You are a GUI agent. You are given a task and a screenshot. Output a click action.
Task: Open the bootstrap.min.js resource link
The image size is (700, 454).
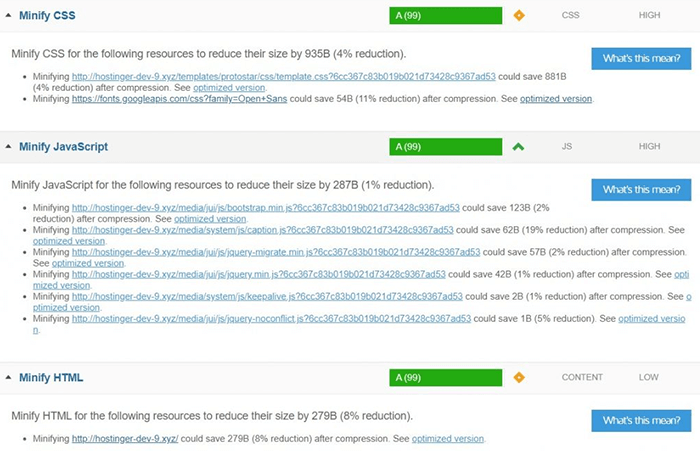[266, 208]
